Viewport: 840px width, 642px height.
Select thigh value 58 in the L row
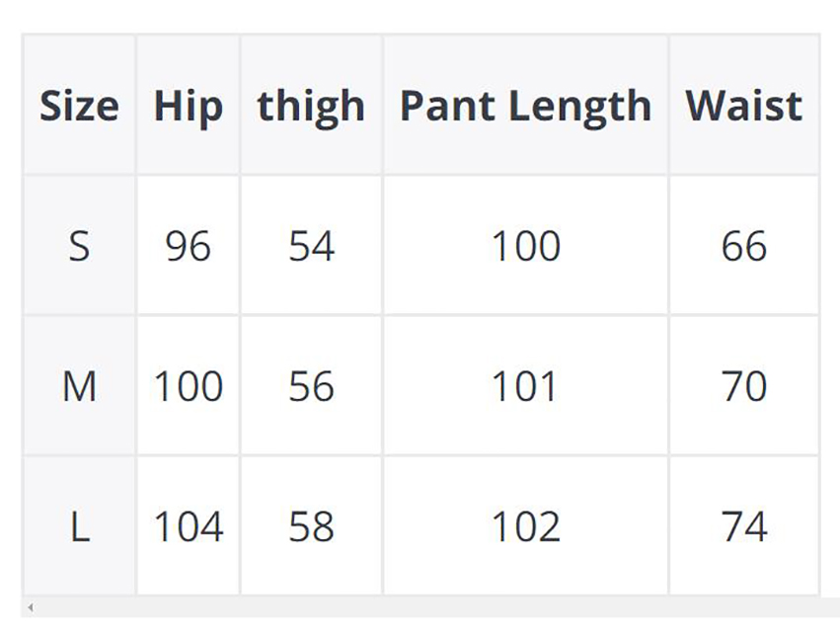[311, 526]
